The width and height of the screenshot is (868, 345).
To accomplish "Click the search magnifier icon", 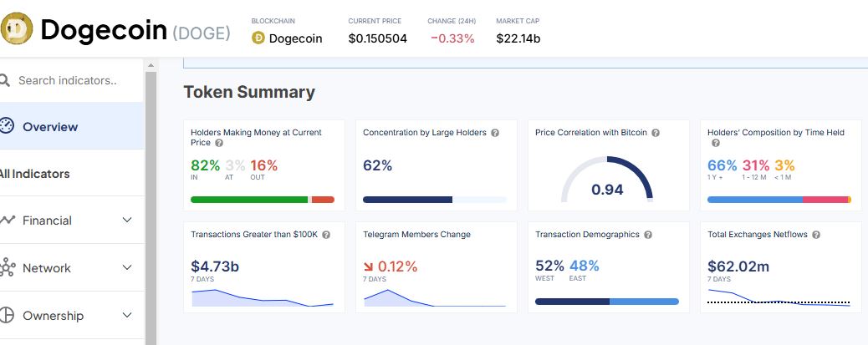I will pos(4,81).
